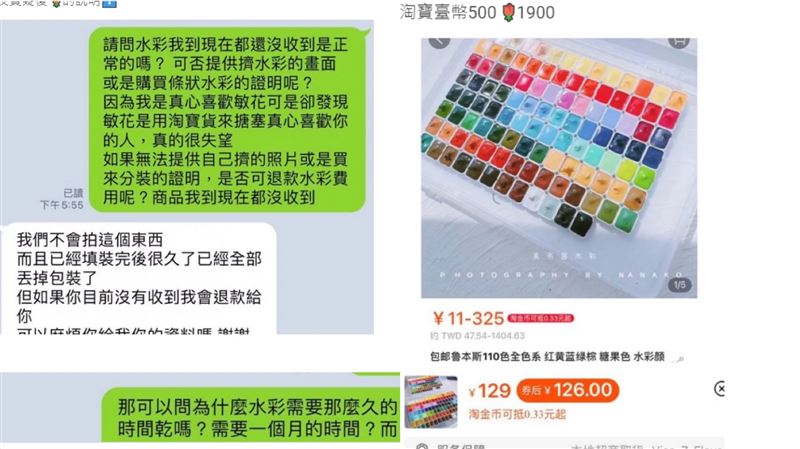800x449 pixels.
Task: Select the green message 那可以問為什麼水彩
Action: [x=251, y=415]
